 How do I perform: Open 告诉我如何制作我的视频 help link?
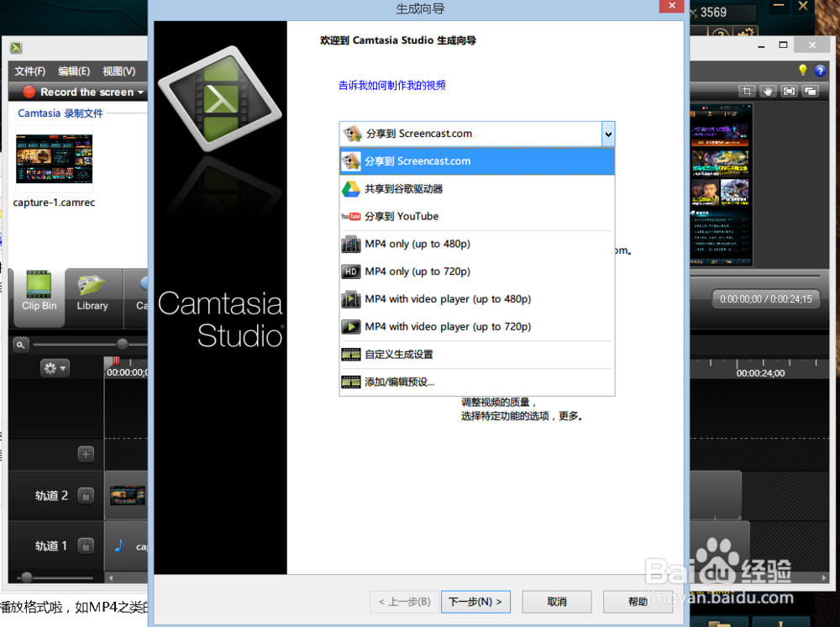pyautogui.click(x=392, y=85)
